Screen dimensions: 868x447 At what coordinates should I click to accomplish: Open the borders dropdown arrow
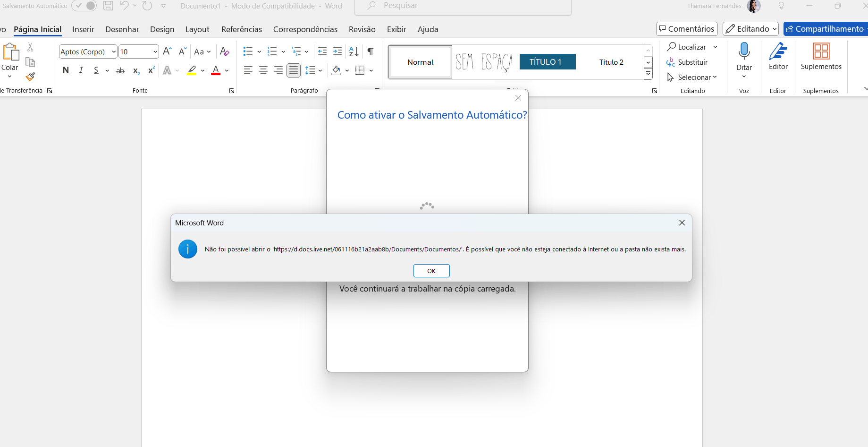pos(371,70)
